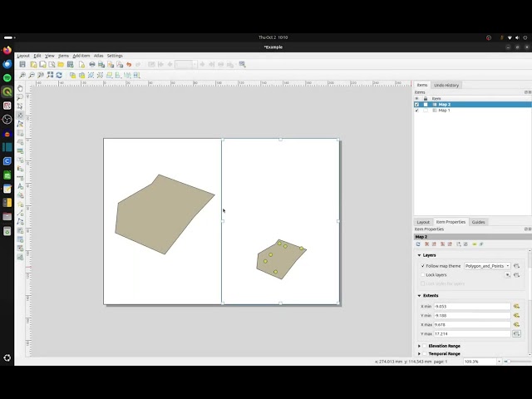532x399 pixels.
Task: Switch to the Layout tab
Action: [x=423, y=222]
